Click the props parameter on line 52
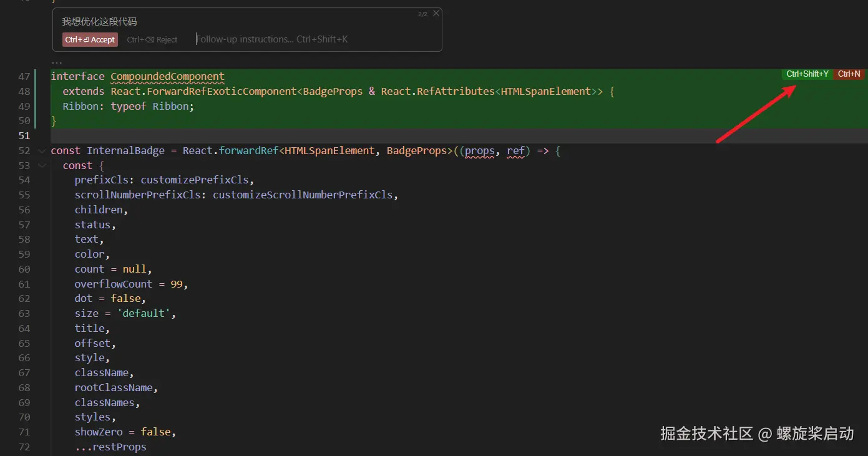 [480, 151]
